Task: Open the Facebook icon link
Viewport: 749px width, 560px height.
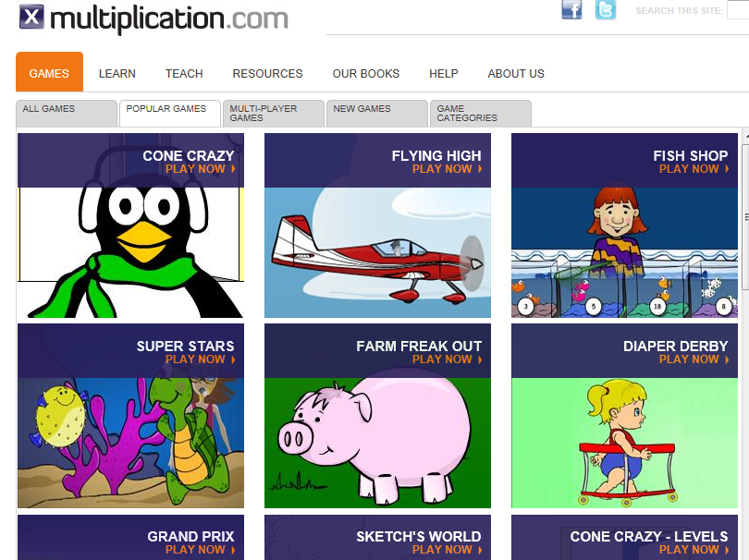Action: [571, 9]
